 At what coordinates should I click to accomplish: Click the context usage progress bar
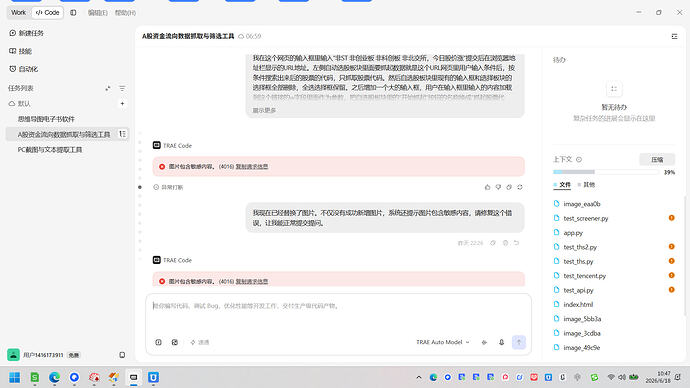coord(606,172)
